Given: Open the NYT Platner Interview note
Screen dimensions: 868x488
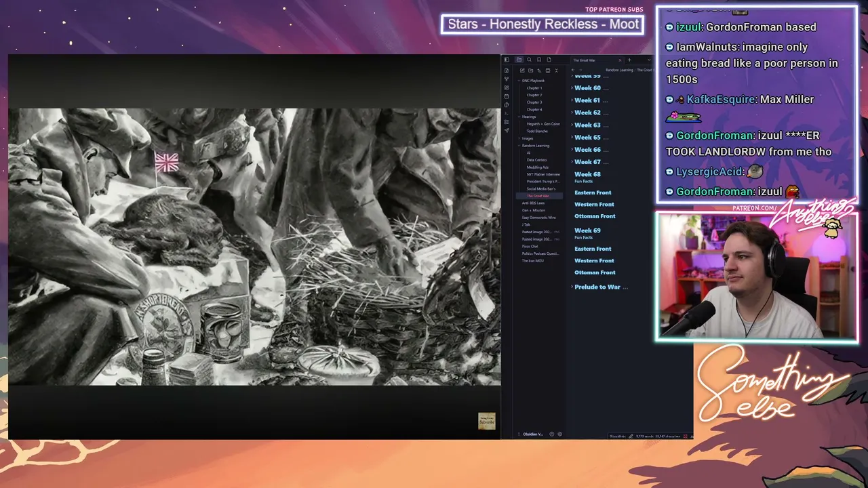Looking at the screenshot, I should pos(543,174).
